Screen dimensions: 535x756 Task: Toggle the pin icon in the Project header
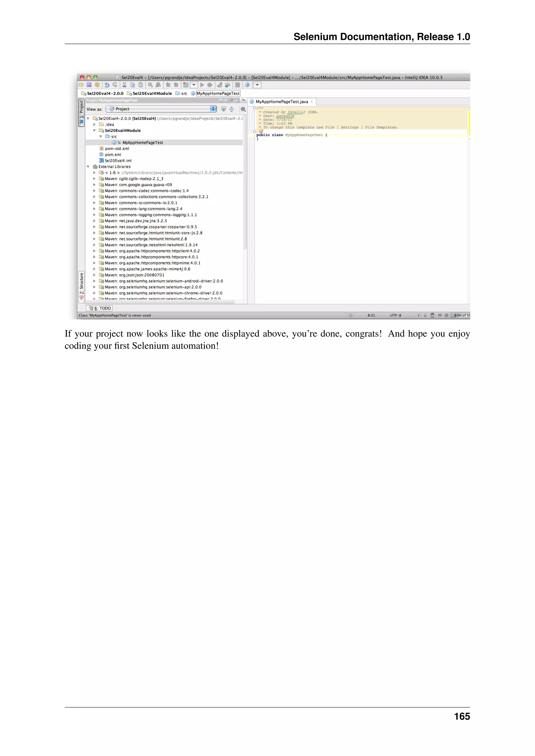(232, 101)
